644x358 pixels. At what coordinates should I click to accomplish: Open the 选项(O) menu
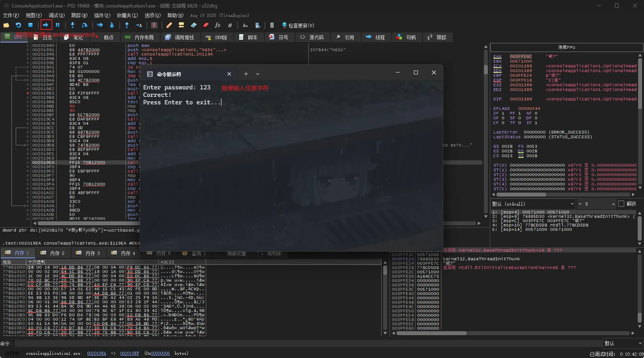(x=152, y=15)
